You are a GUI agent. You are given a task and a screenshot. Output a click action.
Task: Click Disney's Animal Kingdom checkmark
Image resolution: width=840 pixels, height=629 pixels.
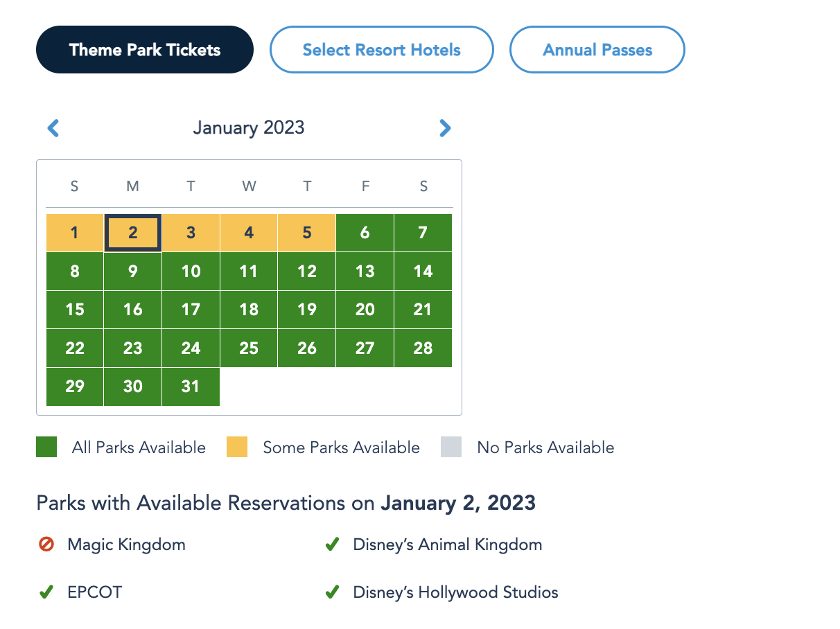pos(332,544)
